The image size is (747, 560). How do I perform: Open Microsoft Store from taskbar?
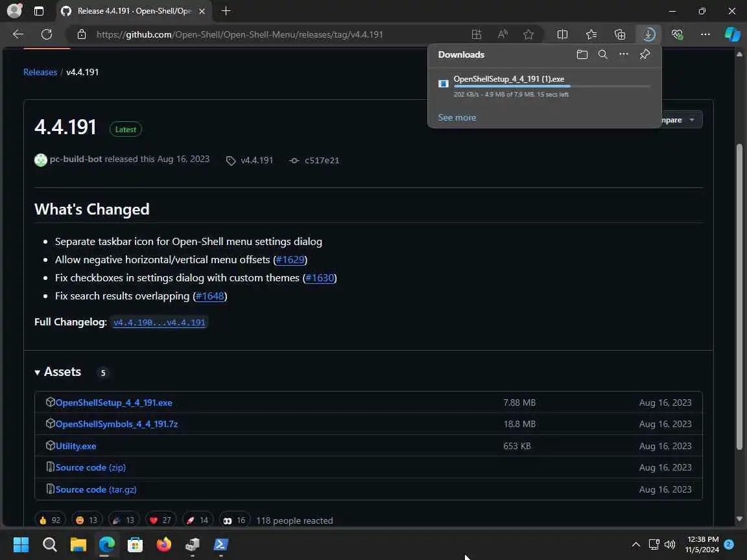pos(136,544)
